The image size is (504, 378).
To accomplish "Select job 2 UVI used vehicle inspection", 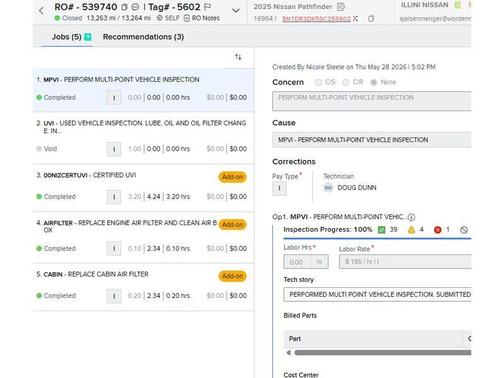I will point(143,138).
